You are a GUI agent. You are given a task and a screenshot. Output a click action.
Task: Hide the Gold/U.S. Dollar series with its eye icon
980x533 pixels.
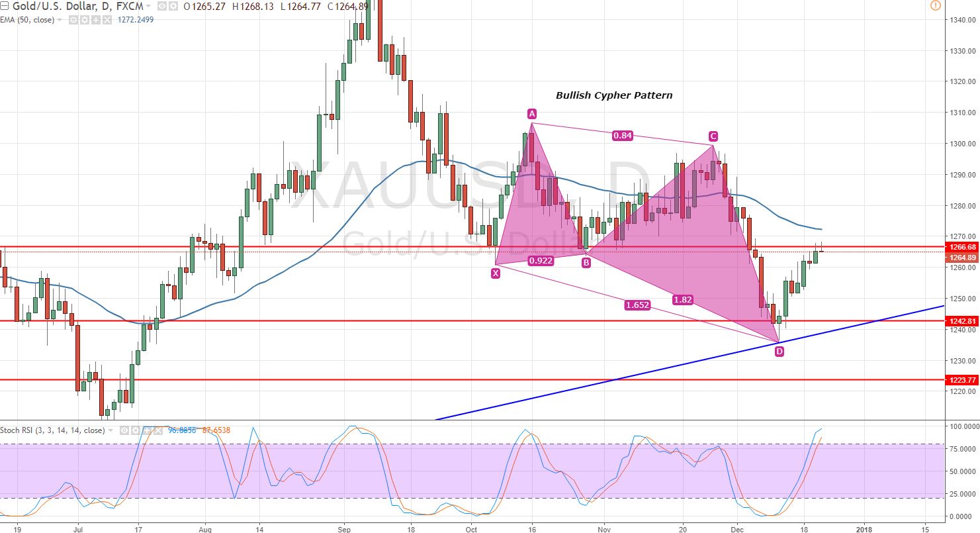161,6
